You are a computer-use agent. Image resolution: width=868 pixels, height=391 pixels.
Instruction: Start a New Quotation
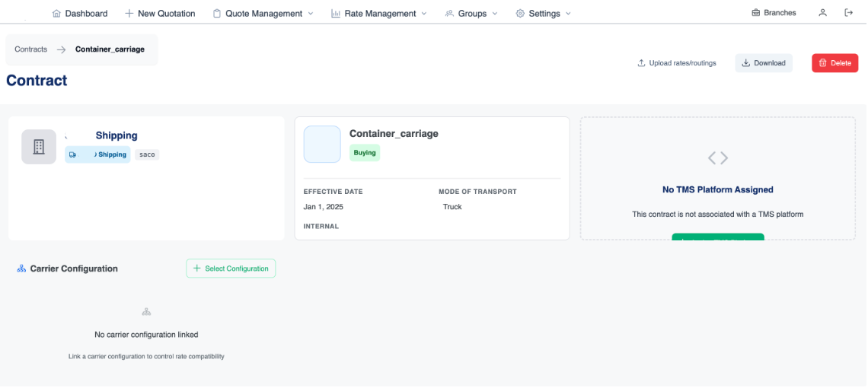pyautogui.click(x=160, y=14)
